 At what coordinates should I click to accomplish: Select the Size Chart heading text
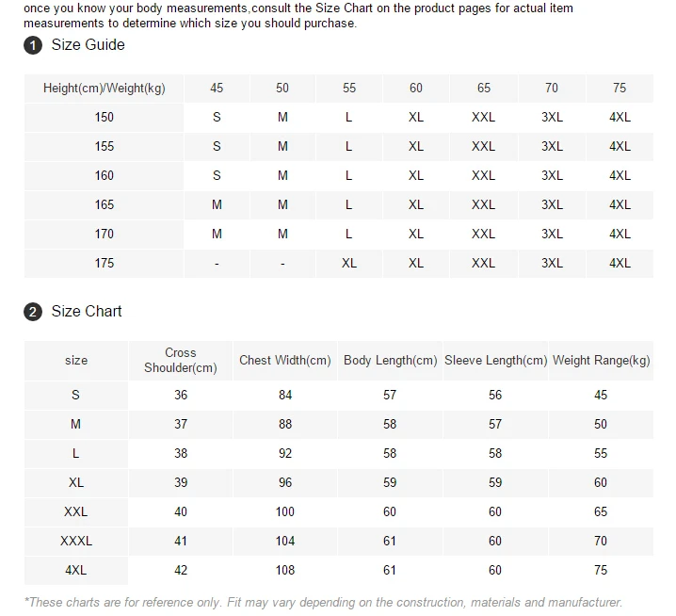tap(87, 311)
